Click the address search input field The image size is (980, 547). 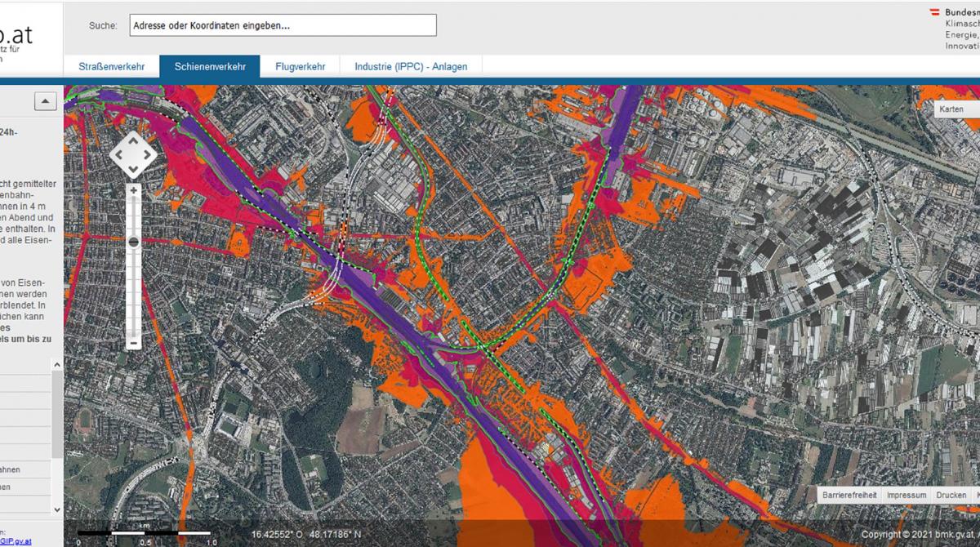pyautogui.click(x=283, y=25)
